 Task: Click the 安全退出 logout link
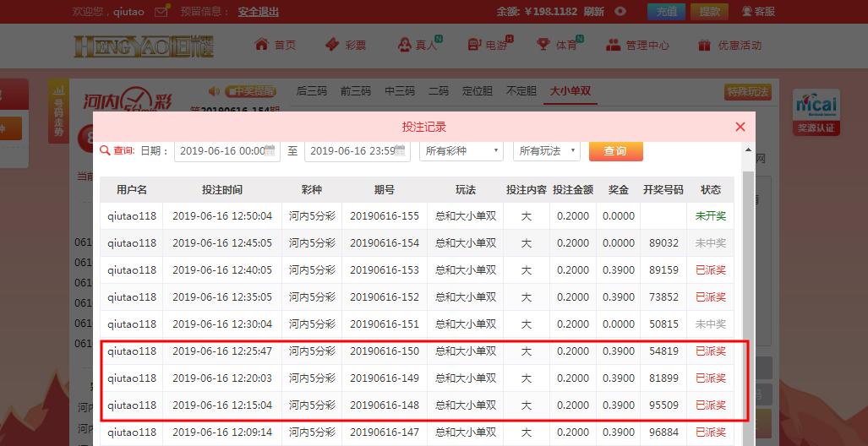(258, 12)
